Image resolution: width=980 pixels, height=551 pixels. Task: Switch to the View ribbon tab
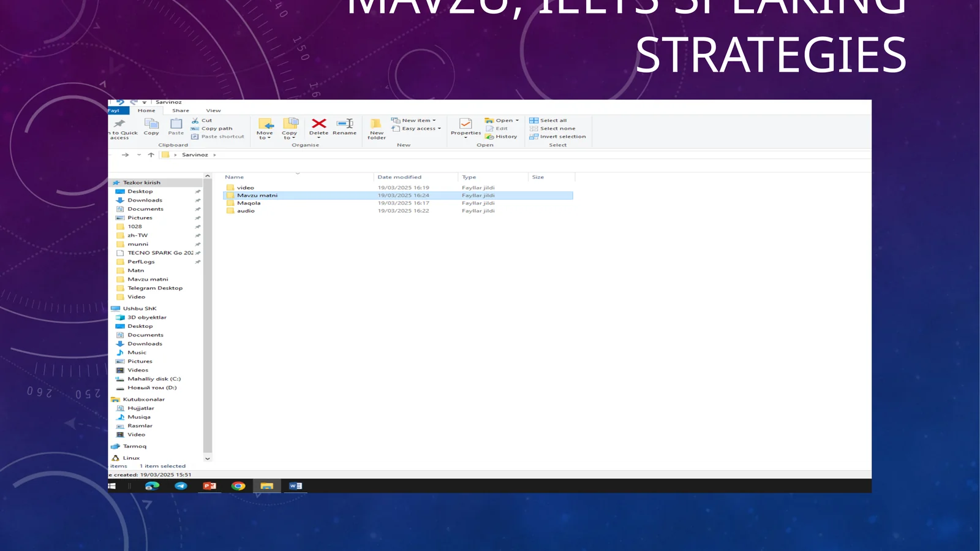(x=213, y=111)
